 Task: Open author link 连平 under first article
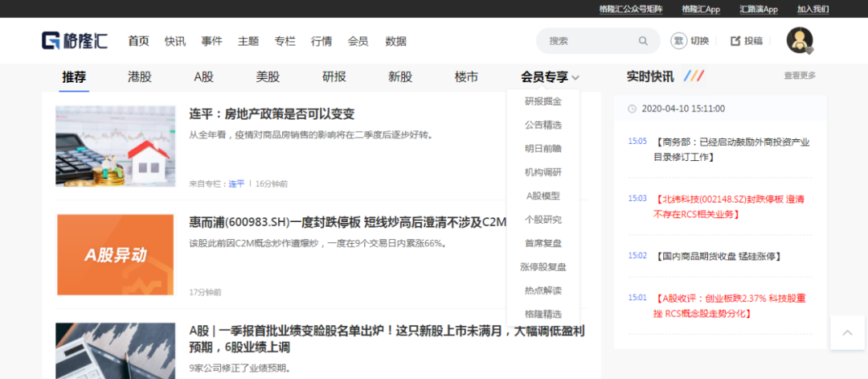pyautogui.click(x=236, y=184)
